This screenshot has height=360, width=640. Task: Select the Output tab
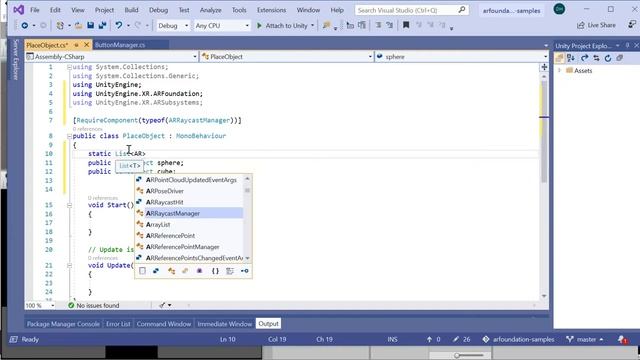[268, 324]
